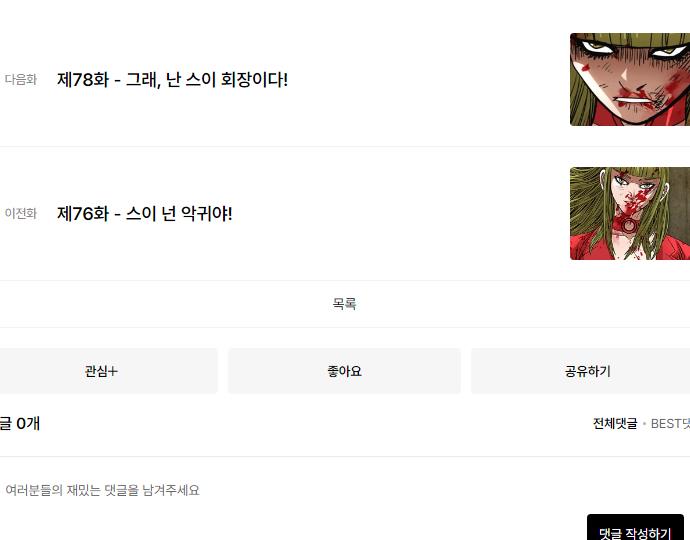Select the 이전화 previous-episode label
This screenshot has height=540, width=690.
click(21, 213)
